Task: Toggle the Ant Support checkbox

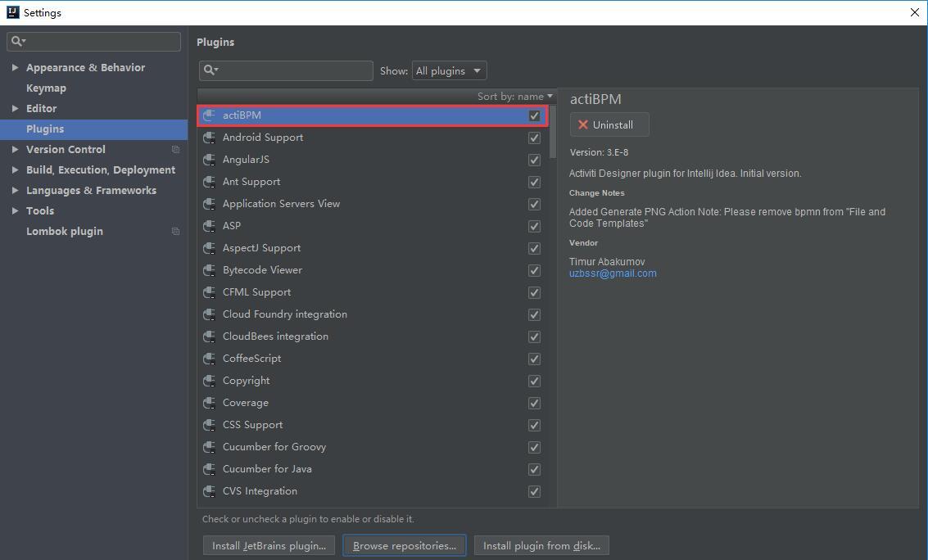Action: [x=534, y=182]
